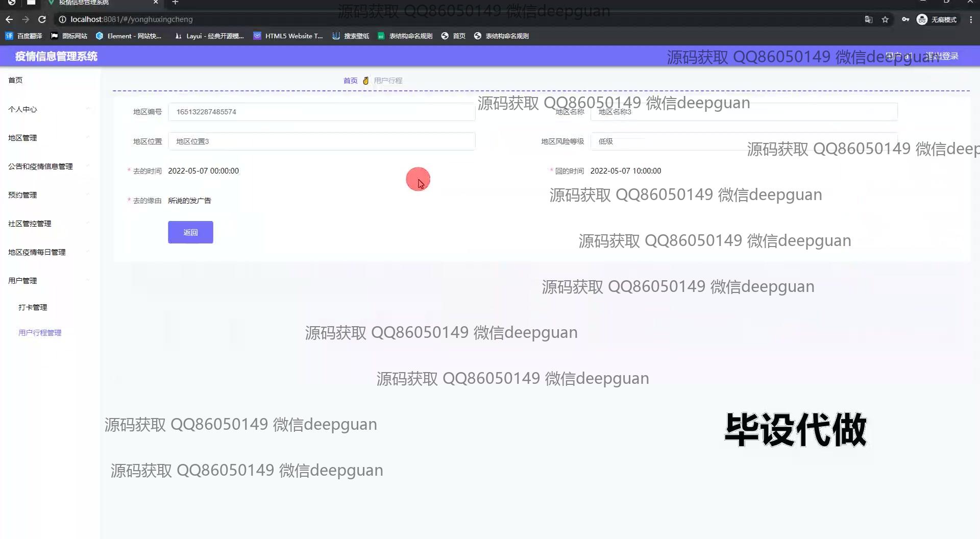Click the 返回 button

190,232
